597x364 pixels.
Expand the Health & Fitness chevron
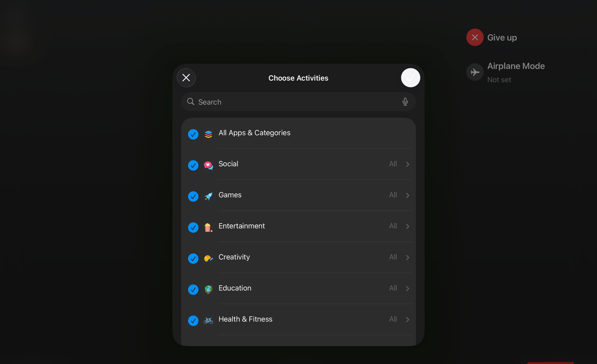click(407, 320)
